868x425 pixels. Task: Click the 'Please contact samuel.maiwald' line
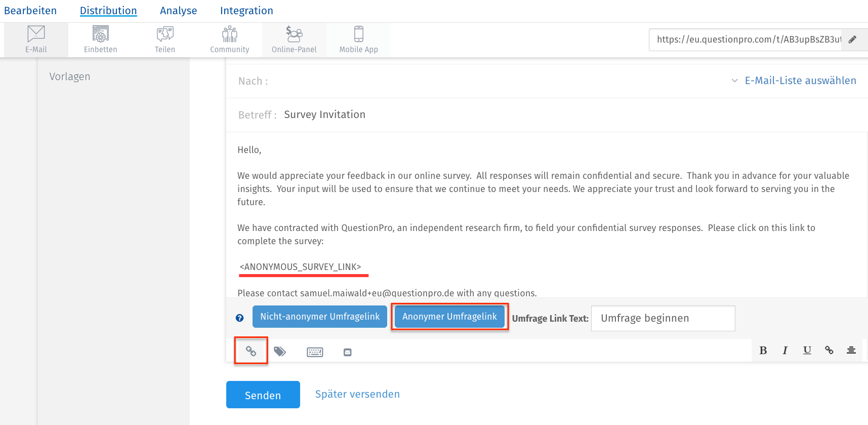(387, 293)
